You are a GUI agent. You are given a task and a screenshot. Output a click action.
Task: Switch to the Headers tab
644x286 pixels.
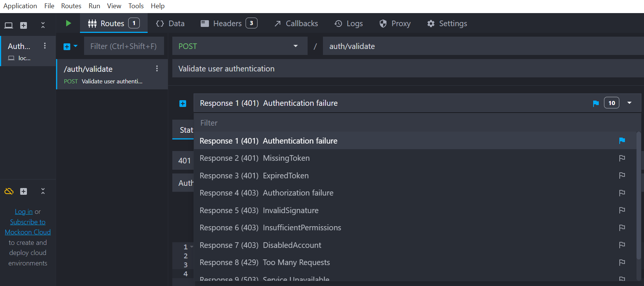pos(229,23)
